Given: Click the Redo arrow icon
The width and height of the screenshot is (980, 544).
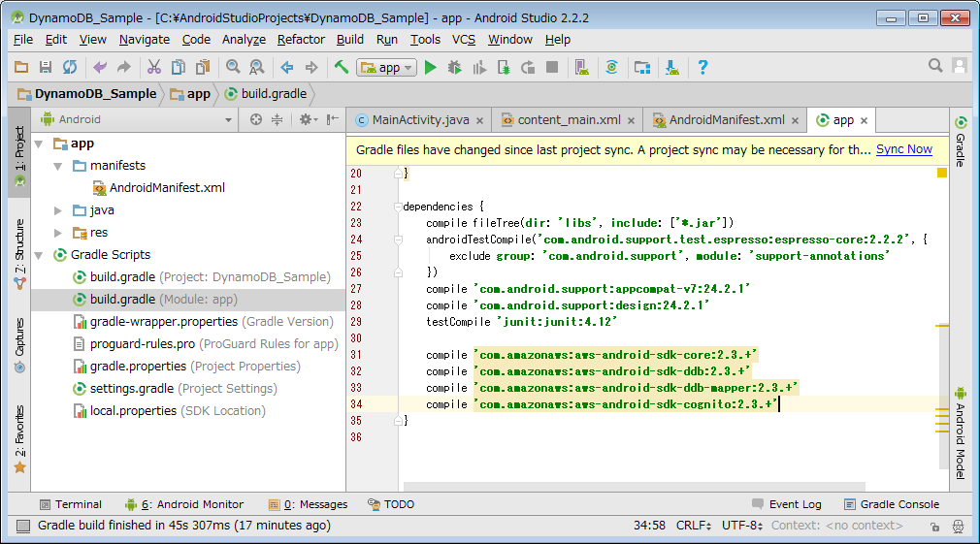Looking at the screenshot, I should 124,67.
